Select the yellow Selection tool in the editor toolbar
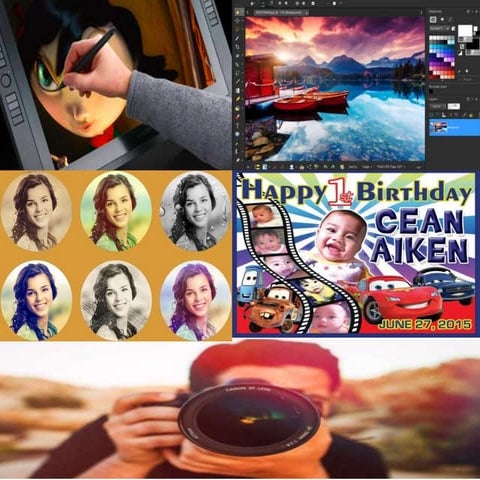This screenshot has height=480, width=480. 237,29
